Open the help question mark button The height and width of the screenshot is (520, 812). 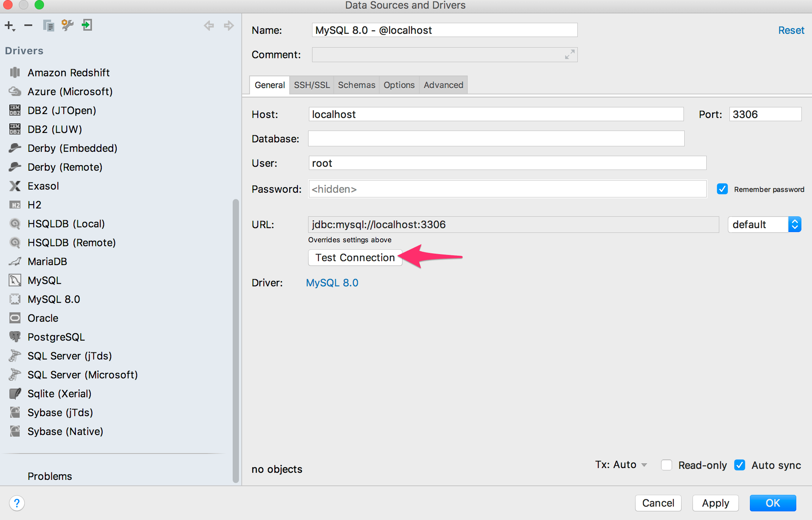pos(17,503)
